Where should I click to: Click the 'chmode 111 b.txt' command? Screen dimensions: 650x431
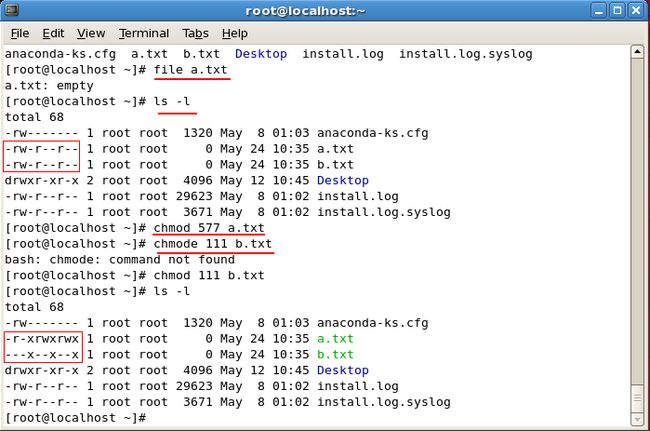pos(213,244)
